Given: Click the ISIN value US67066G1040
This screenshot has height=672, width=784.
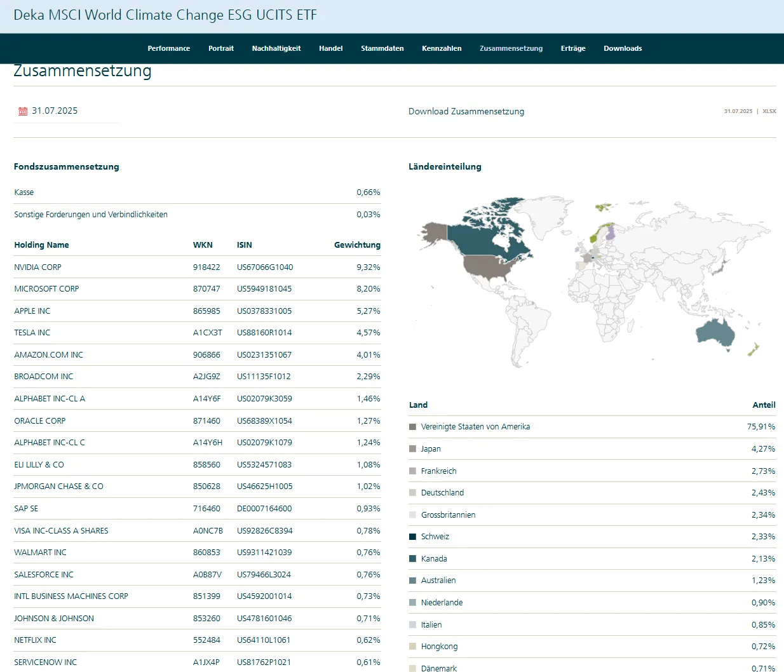Looking at the screenshot, I should 265,267.
